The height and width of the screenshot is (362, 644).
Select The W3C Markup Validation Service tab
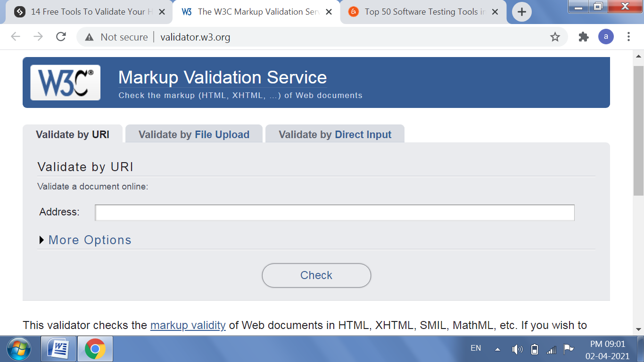[x=256, y=12]
